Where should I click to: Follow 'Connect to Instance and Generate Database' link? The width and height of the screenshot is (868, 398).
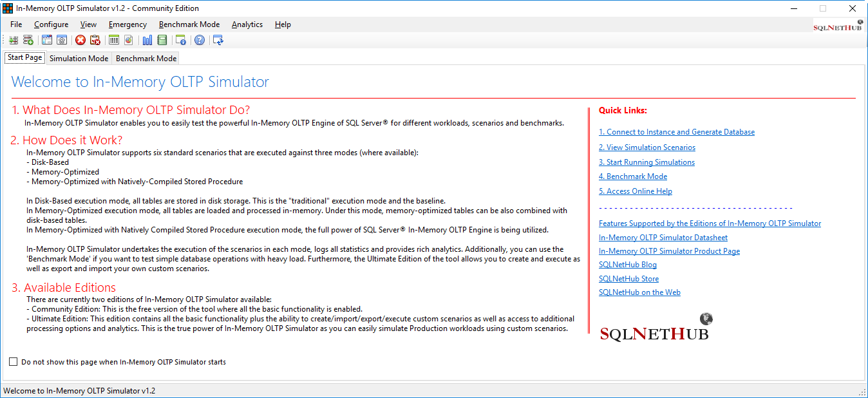(x=677, y=132)
